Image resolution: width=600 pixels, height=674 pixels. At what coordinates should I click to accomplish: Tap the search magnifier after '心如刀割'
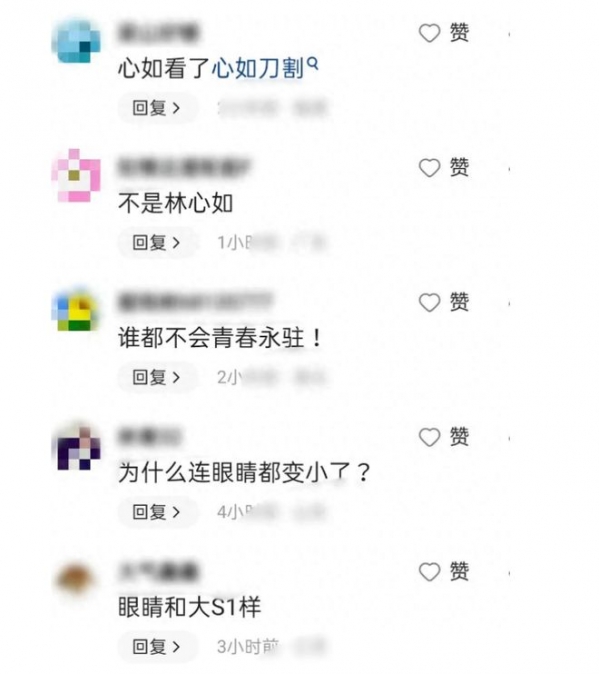[x=313, y=64]
